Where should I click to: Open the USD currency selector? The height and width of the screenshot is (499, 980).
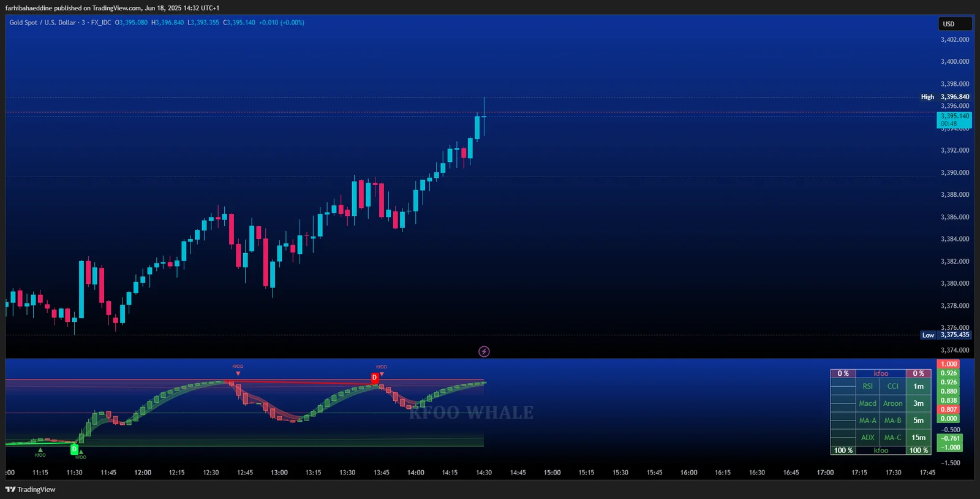pos(954,24)
